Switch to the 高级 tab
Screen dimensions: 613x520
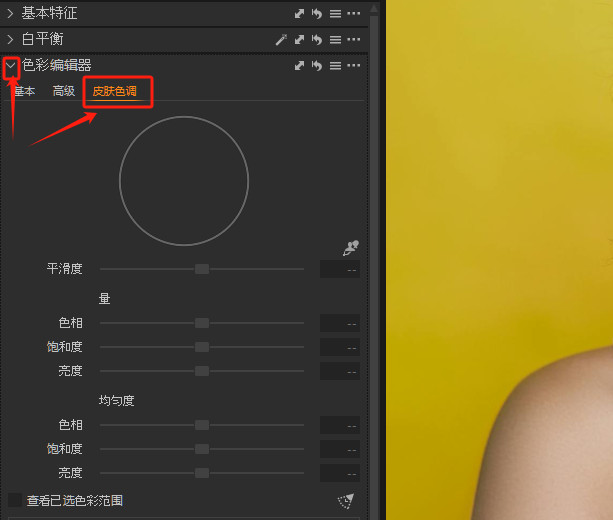[x=64, y=91]
